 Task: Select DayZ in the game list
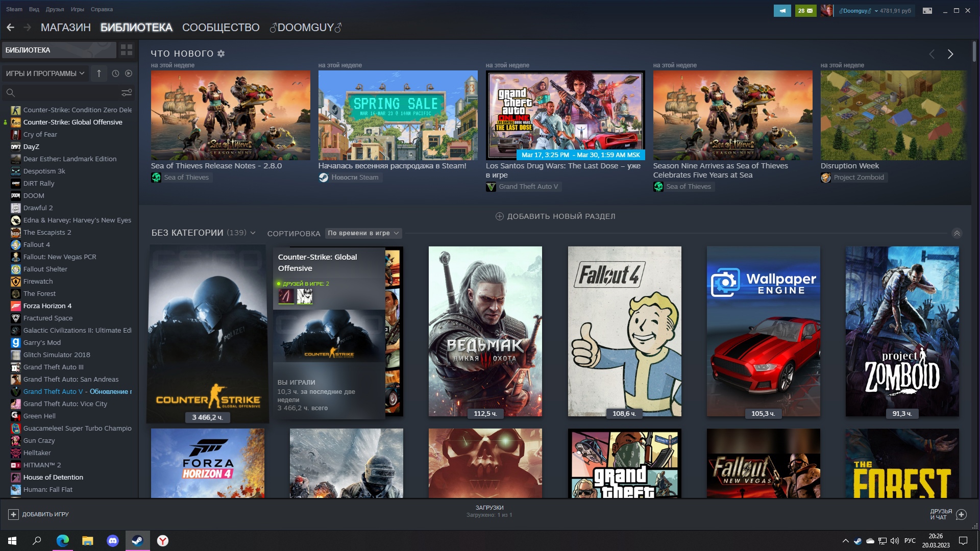(31, 147)
